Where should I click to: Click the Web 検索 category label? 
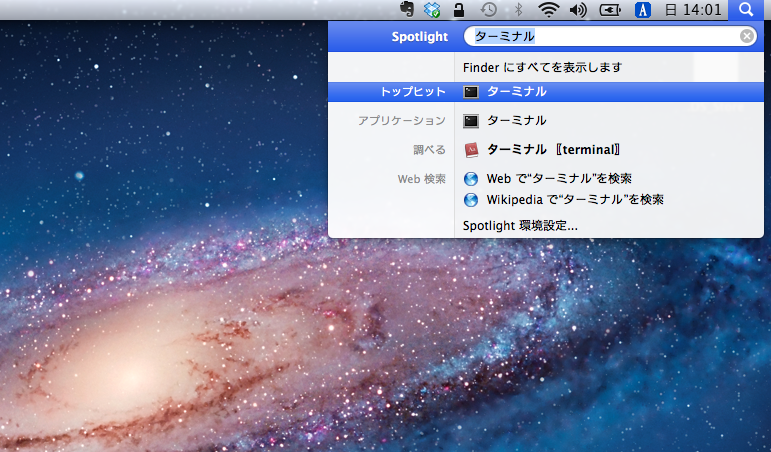[421, 179]
